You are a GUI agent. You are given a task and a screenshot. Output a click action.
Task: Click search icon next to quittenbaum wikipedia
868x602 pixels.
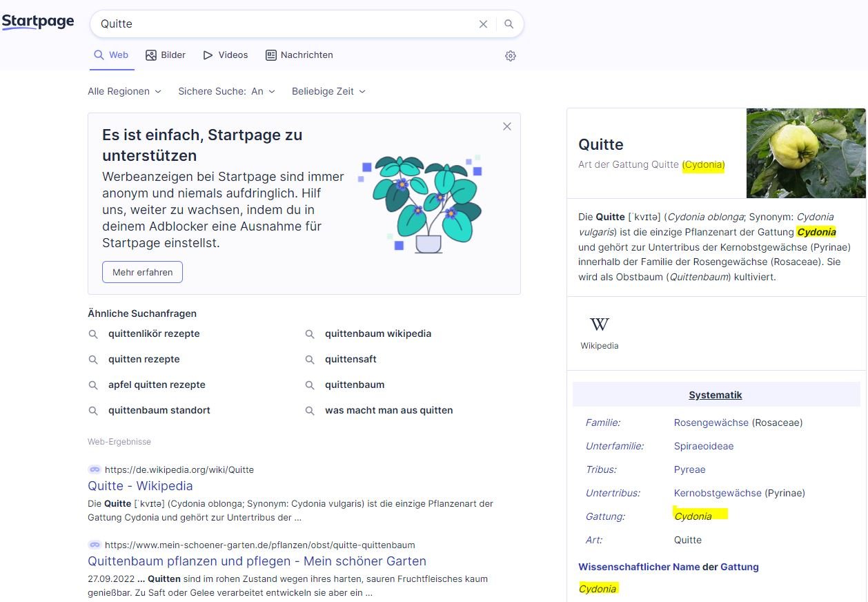(310, 334)
